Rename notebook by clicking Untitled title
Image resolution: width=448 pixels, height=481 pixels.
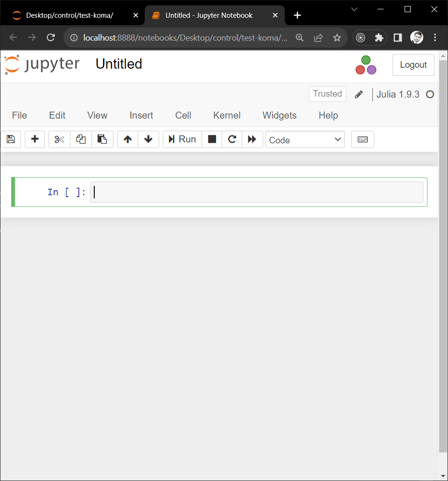(x=119, y=64)
